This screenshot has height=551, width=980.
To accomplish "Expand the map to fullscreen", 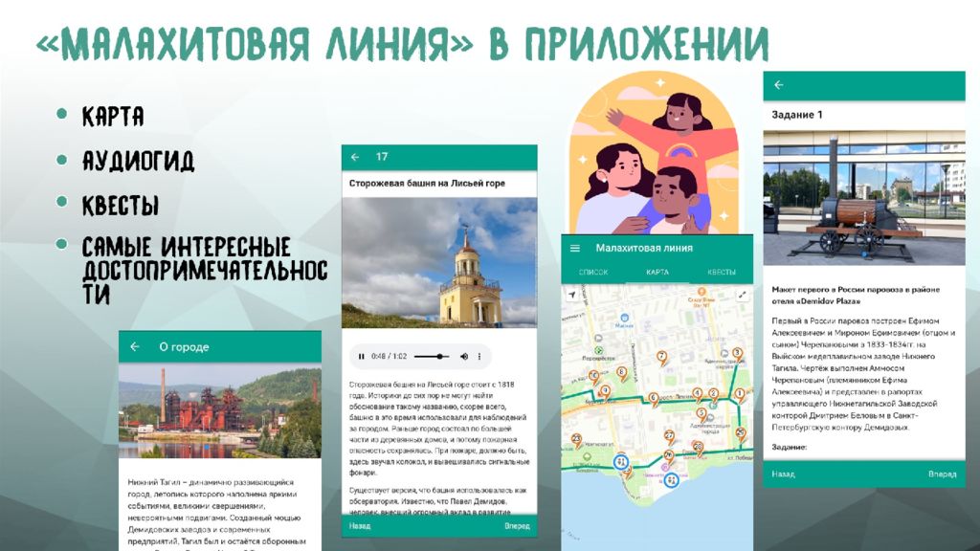I will tap(741, 297).
